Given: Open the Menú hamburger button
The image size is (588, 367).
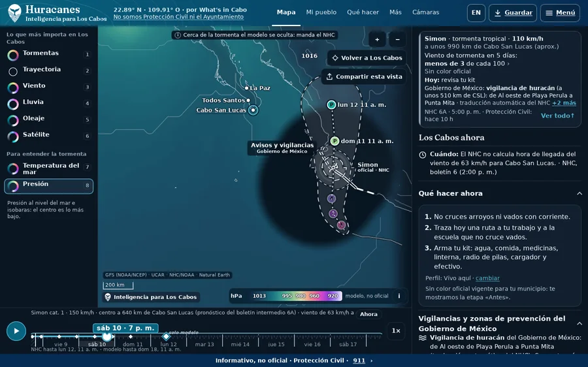Looking at the screenshot, I should click(x=560, y=13).
